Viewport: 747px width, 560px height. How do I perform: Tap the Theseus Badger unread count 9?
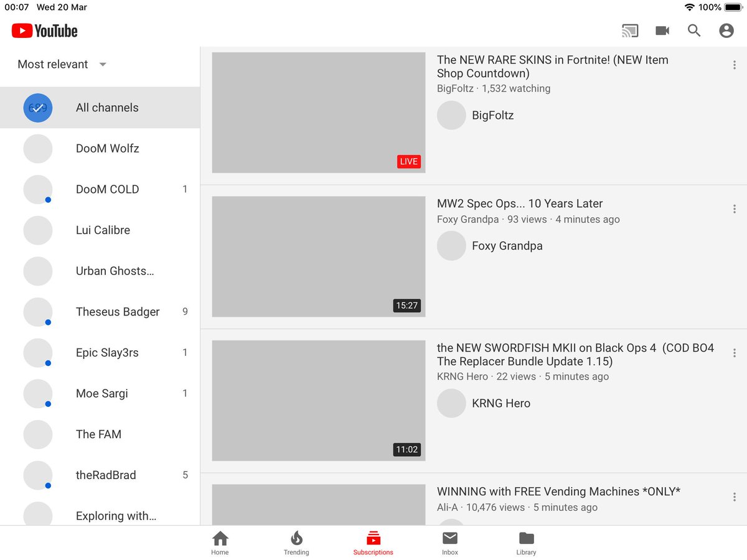coord(185,312)
